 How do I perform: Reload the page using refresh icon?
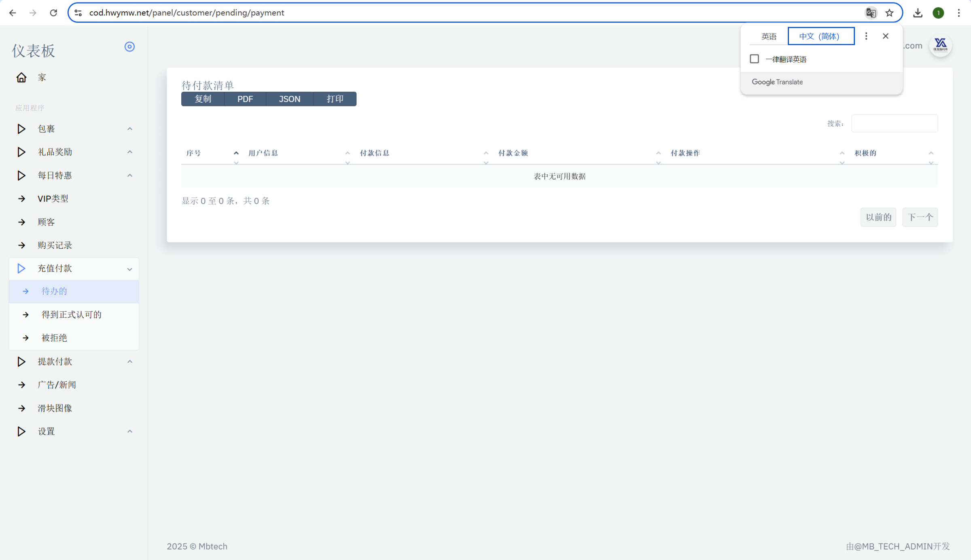[x=53, y=13]
